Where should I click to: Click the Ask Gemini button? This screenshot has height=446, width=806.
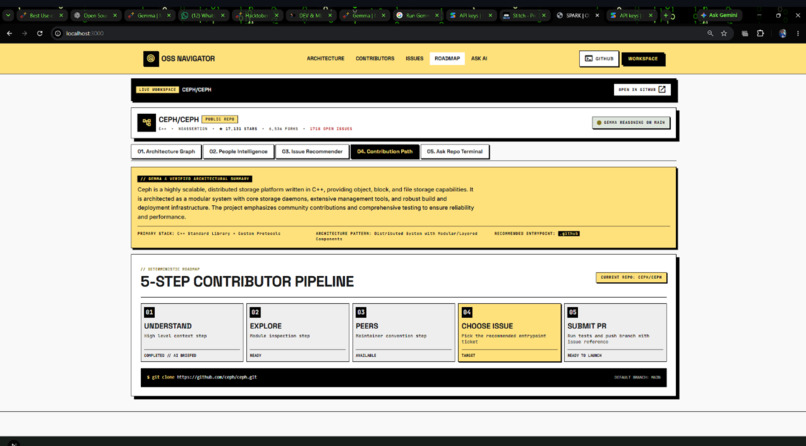pyautogui.click(x=719, y=15)
